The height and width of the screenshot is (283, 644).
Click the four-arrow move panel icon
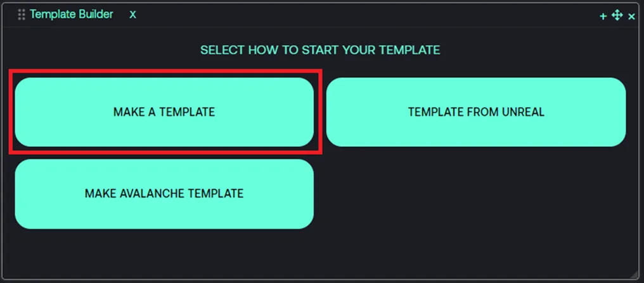tap(617, 16)
